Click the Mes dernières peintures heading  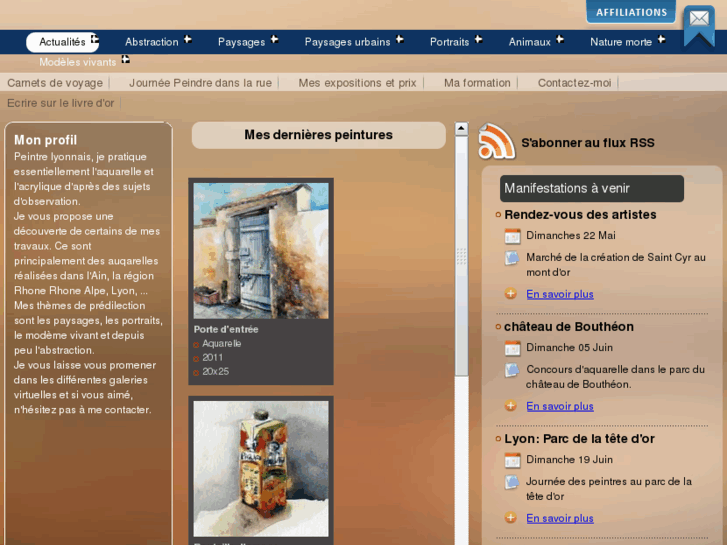click(319, 135)
